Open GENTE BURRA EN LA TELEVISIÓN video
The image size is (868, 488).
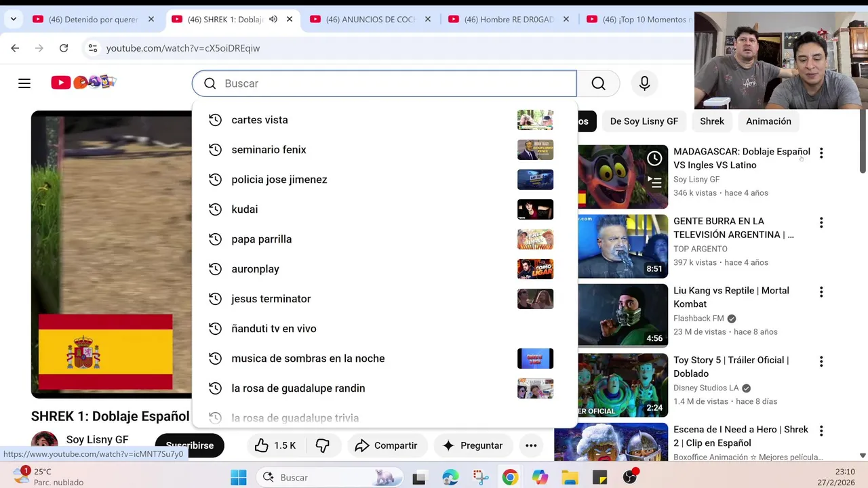(x=734, y=228)
